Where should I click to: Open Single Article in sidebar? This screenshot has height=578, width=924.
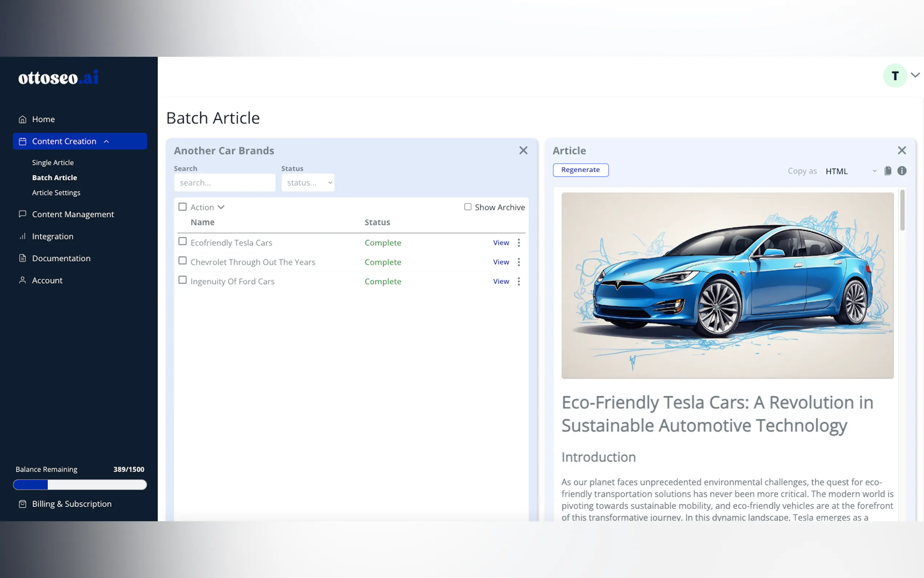(x=53, y=162)
